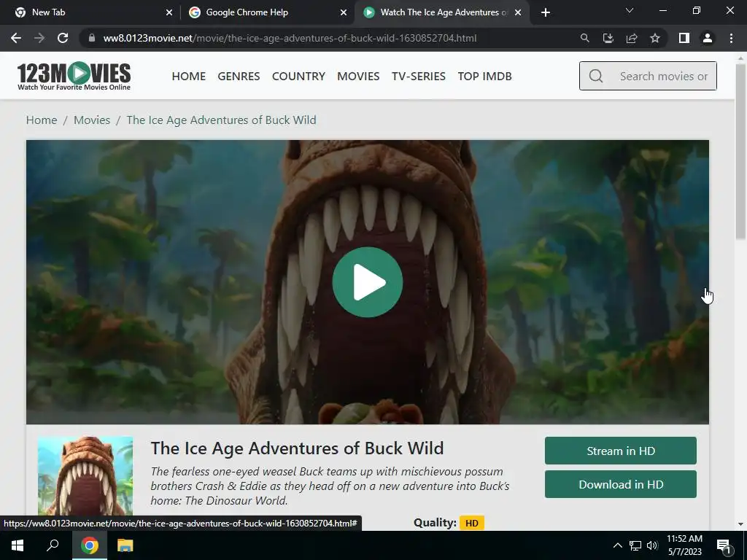Click the page vertical scrollbar thumb
747x560 pixels.
pos(740,152)
